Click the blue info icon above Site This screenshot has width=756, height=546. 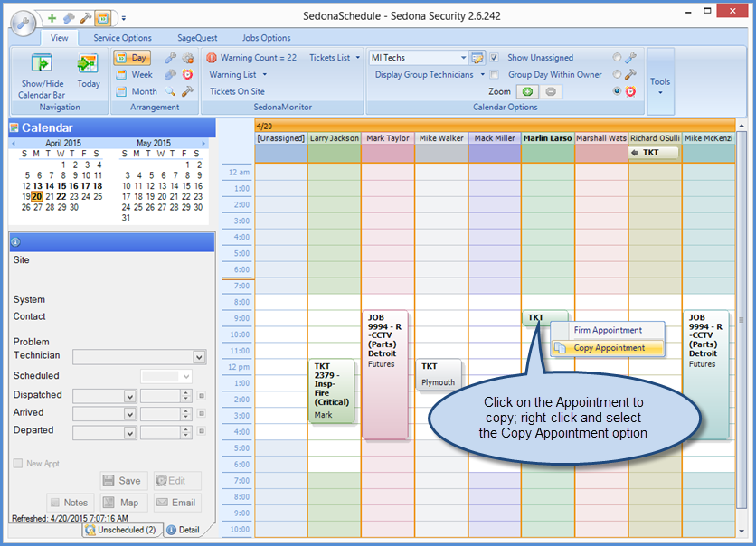pos(15,242)
